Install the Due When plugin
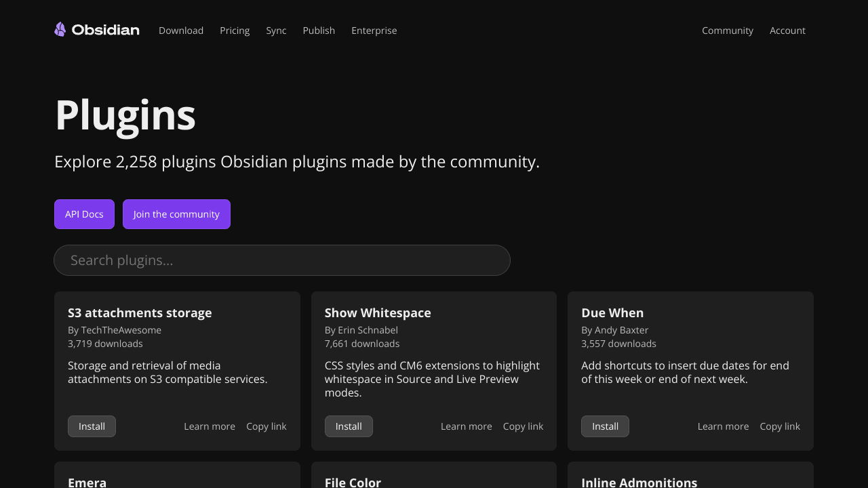The width and height of the screenshot is (868, 488). click(x=605, y=426)
